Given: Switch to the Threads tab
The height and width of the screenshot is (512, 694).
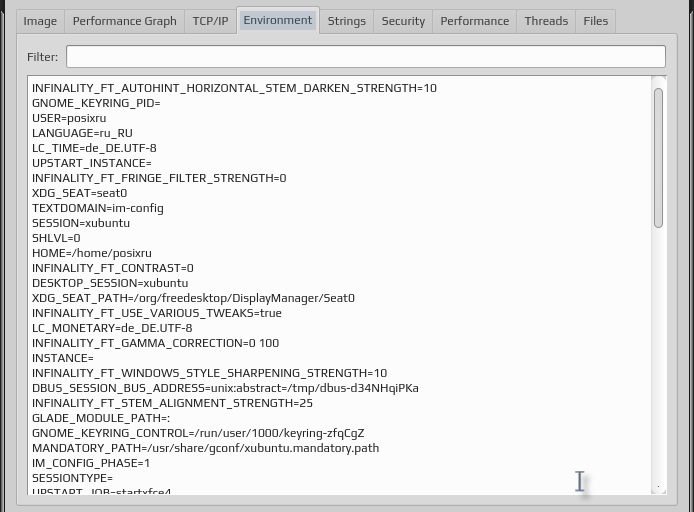Looking at the screenshot, I should pyautogui.click(x=546, y=21).
